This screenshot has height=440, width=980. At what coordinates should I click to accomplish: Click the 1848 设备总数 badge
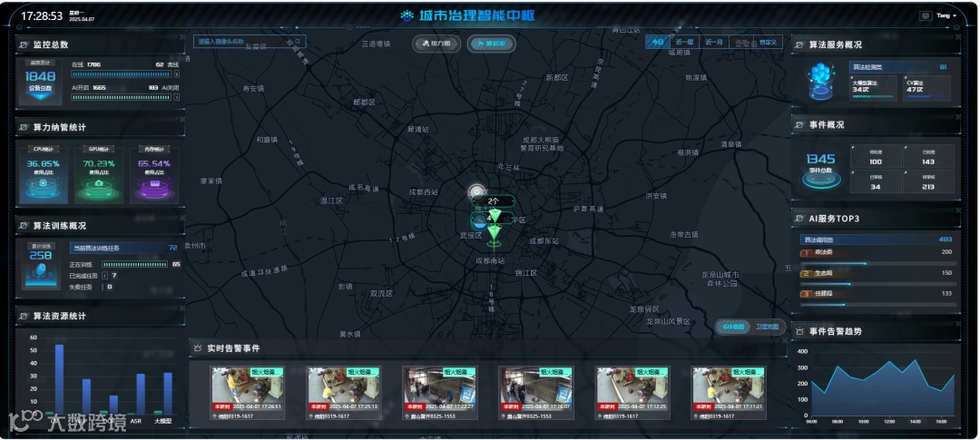[x=40, y=82]
